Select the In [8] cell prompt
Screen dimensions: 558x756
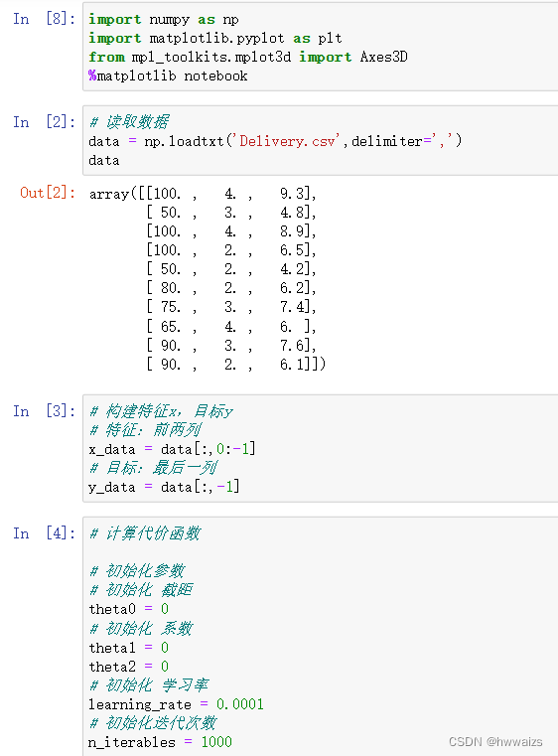[x=44, y=19]
